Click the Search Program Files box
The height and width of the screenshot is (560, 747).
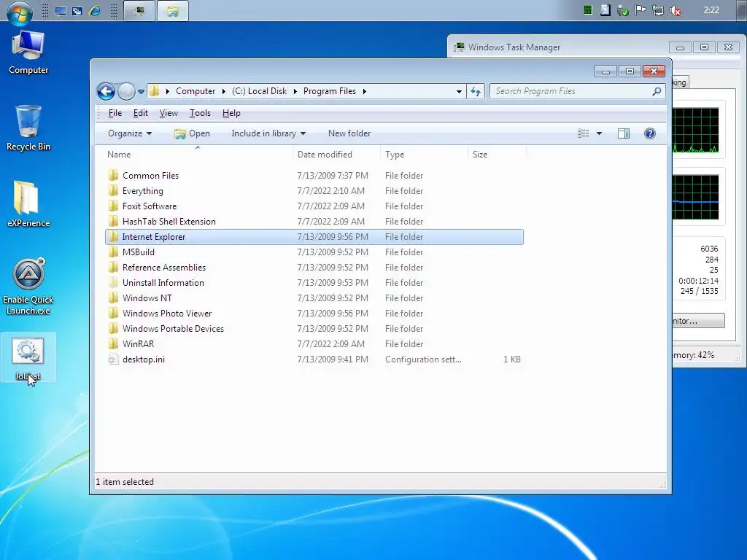click(x=572, y=91)
